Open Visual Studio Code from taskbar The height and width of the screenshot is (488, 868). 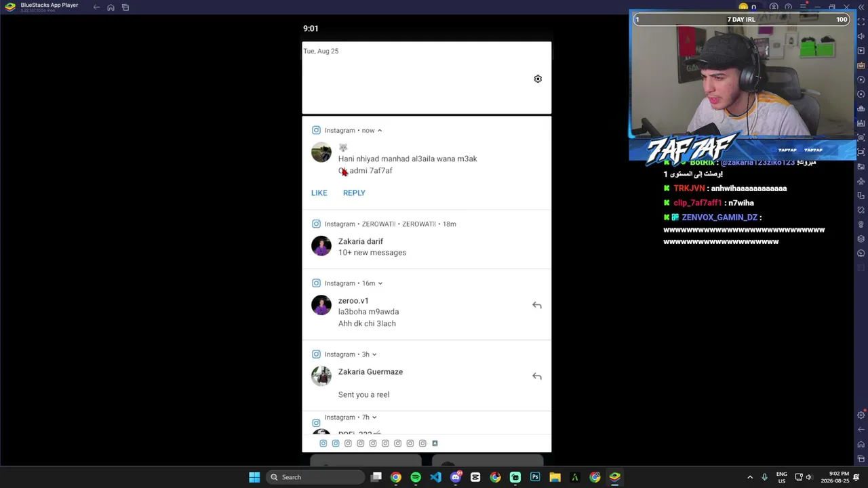pyautogui.click(x=435, y=477)
